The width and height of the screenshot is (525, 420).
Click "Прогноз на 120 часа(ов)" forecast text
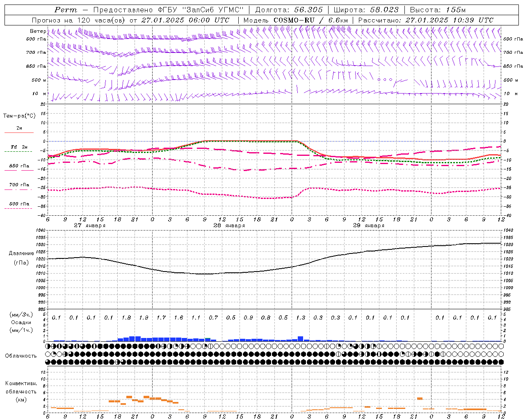point(79,20)
